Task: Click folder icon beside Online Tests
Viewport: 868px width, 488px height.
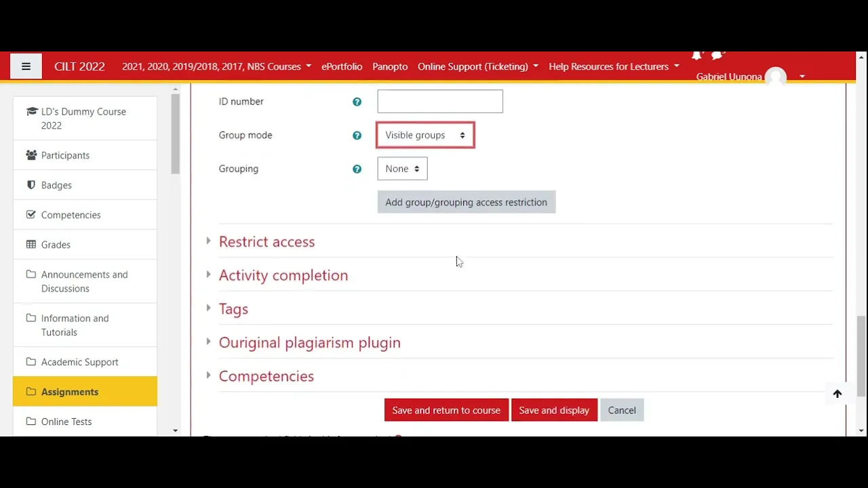Action: [x=31, y=422]
